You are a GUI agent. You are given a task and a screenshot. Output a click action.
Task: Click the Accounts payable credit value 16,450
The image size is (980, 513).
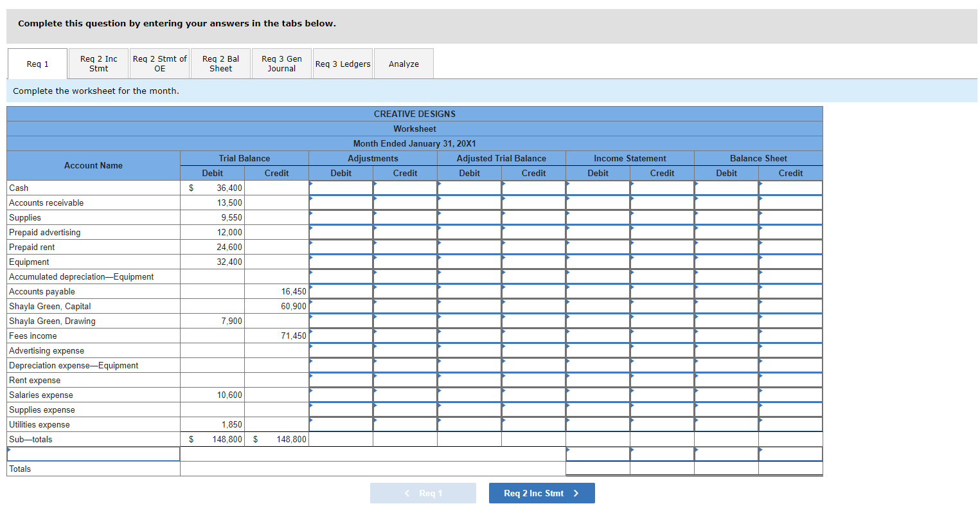click(x=294, y=291)
